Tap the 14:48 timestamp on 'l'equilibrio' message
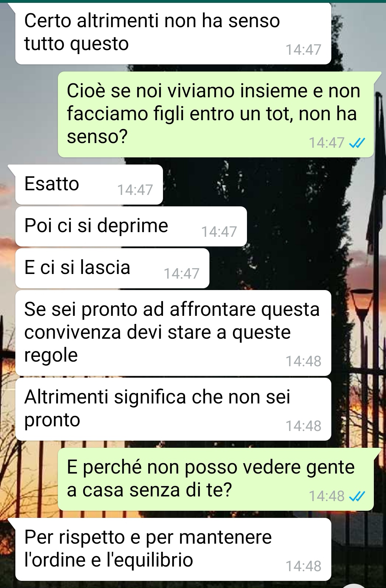 tap(303, 566)
